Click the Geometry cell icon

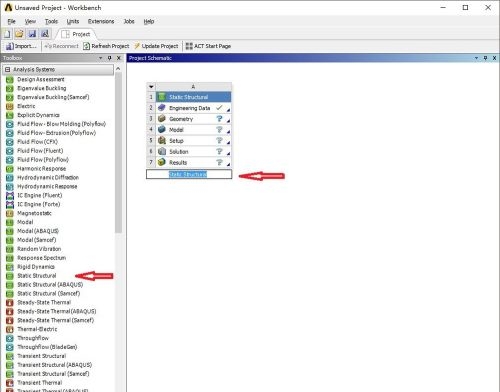[162, 119]
